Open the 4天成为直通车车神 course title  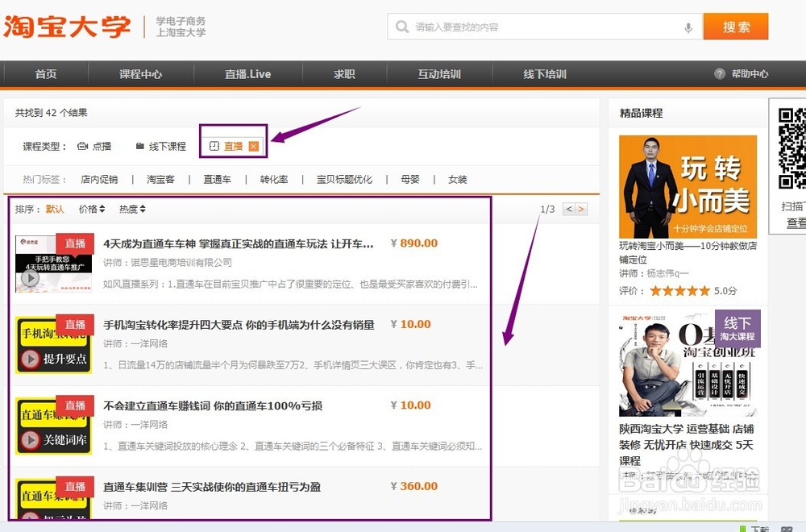point(239,243)
